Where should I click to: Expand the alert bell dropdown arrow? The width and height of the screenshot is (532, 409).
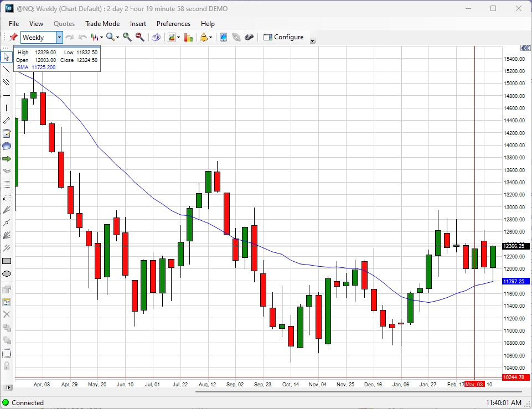pos(211,37)
